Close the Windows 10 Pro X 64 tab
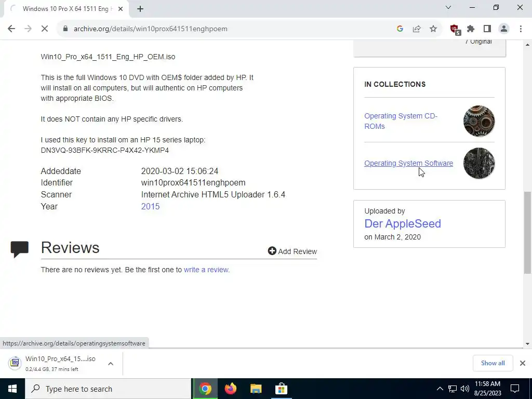 121,9
